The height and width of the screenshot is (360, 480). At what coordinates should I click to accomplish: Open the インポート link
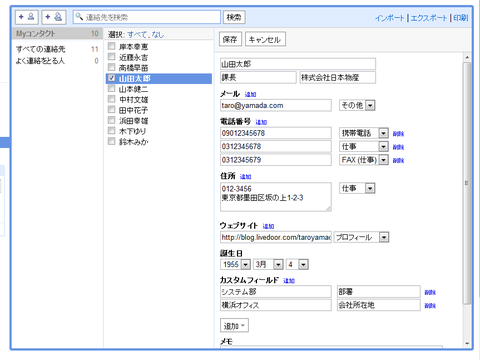point(389,18)
